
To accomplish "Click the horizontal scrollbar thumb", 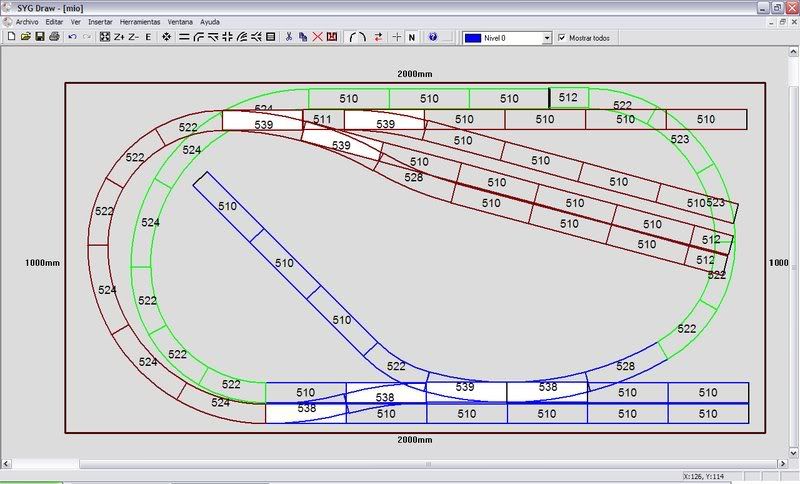I will point(428,464).
